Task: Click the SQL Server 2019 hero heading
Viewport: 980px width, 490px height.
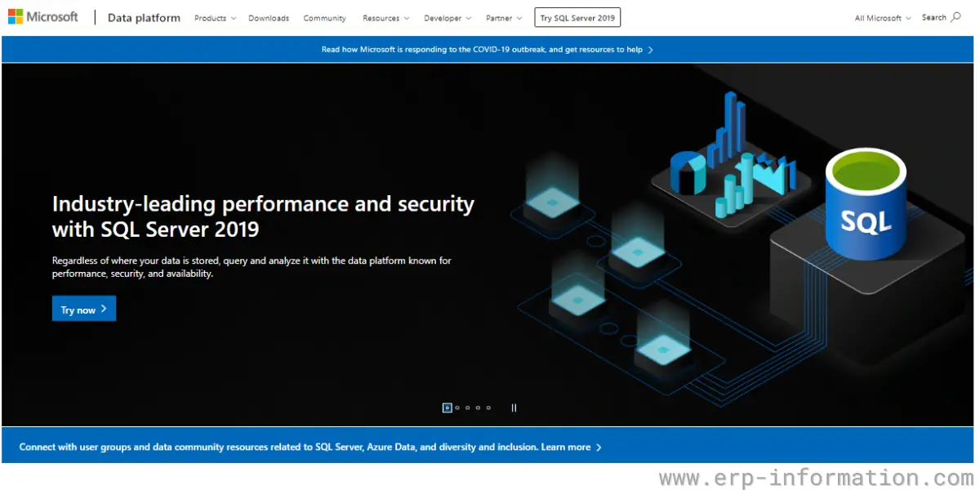Action: click(263, 216)
